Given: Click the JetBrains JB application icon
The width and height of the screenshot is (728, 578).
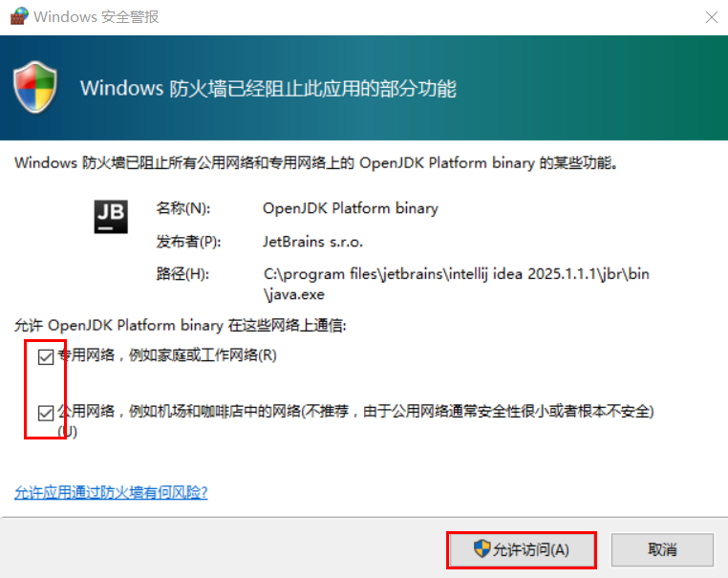Looking at the screenshot, I should coord(110,217).
